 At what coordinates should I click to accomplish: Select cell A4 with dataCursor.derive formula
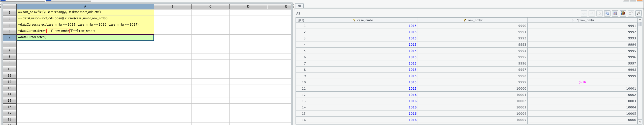85,31
